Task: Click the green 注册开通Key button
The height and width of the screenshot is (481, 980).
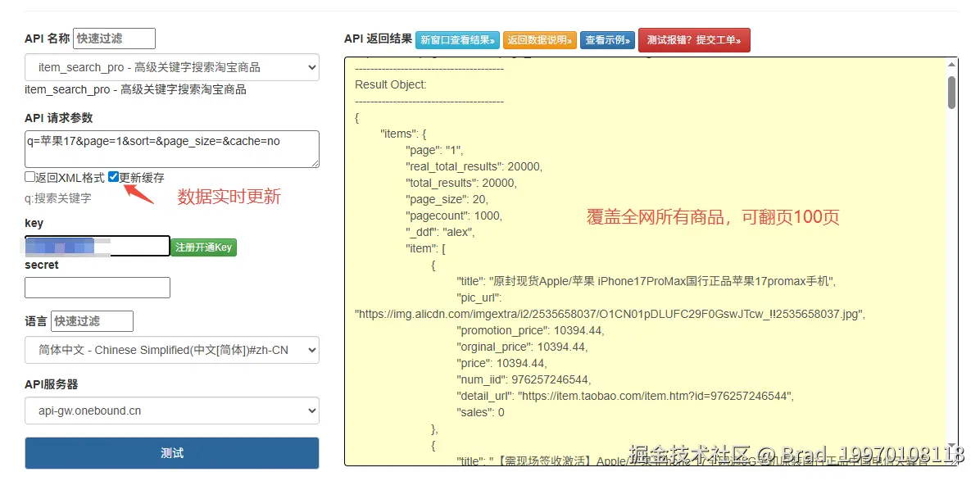Action: pos(203,246)
